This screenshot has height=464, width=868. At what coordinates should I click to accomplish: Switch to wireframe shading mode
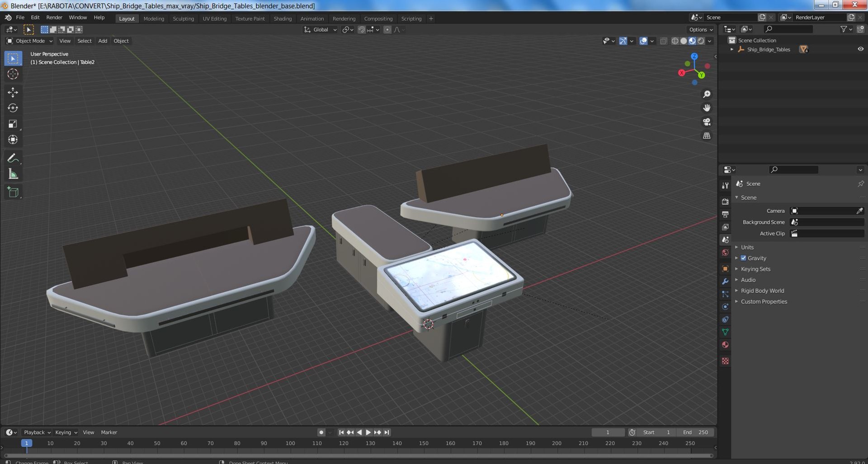click(x=675, y=41)
